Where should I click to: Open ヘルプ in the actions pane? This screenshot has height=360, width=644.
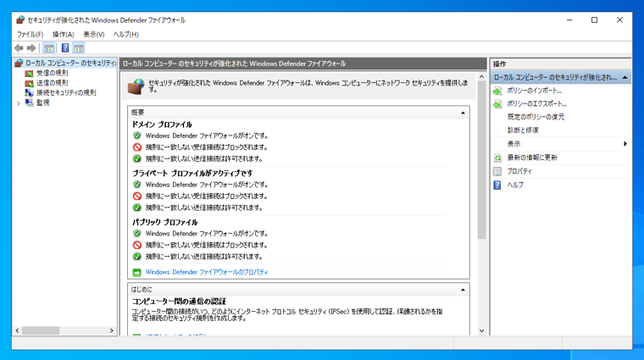515,186
